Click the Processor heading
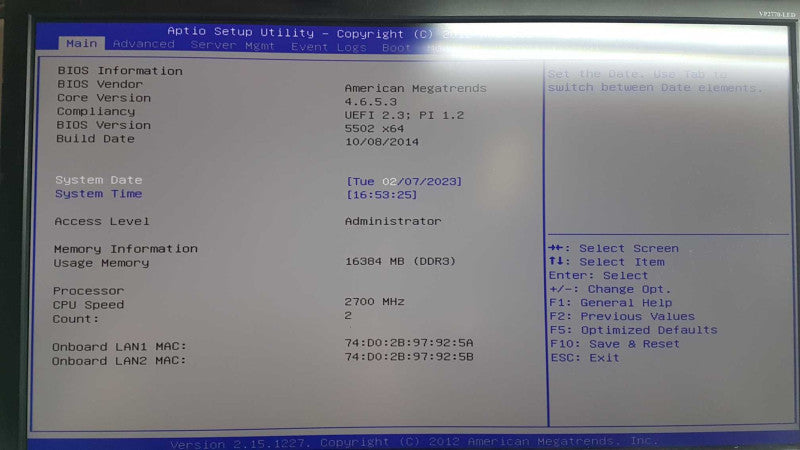This screenshot has height=450, width=800. 88,291
